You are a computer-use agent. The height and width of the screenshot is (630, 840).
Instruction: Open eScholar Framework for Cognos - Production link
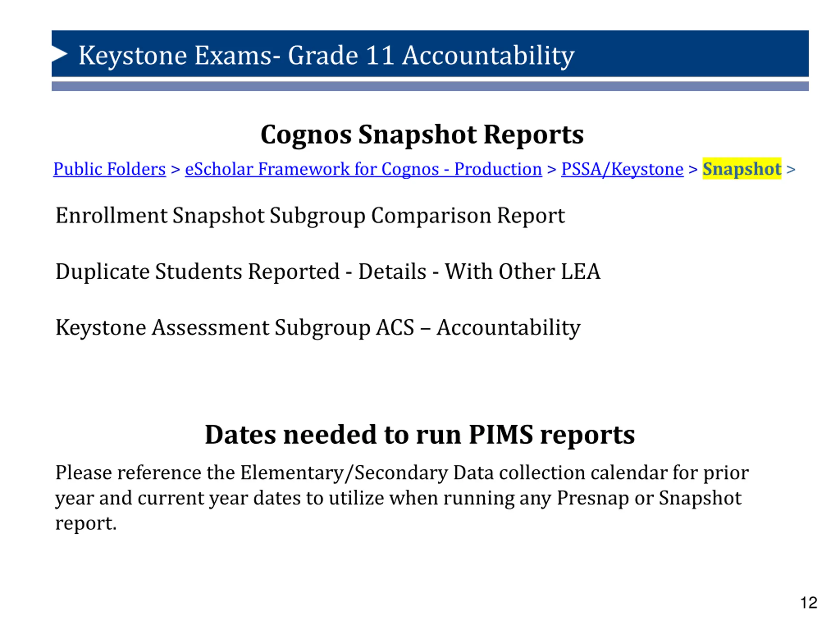point(364,169)
